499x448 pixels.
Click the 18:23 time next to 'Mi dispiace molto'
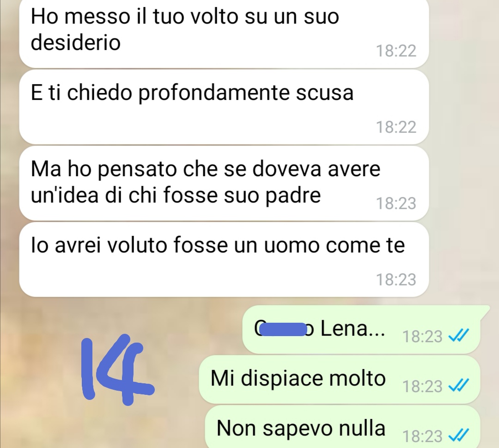(422, 386)
